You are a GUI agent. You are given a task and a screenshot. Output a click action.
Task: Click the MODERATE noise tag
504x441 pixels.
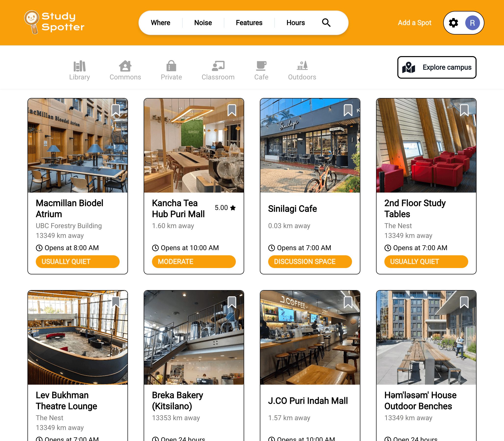click(x=194, y=262)
